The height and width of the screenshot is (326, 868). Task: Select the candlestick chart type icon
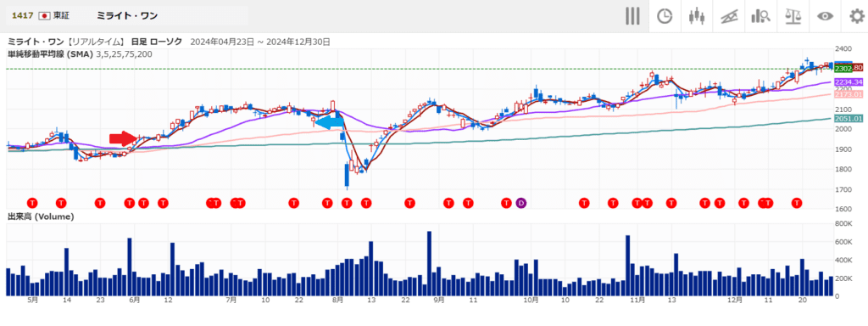(x=697, y=16)
